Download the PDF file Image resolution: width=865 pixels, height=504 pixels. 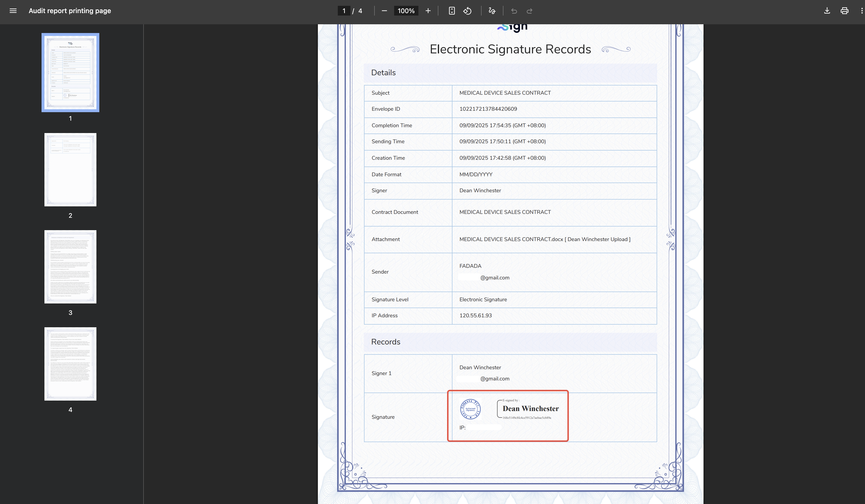point(827,11)
